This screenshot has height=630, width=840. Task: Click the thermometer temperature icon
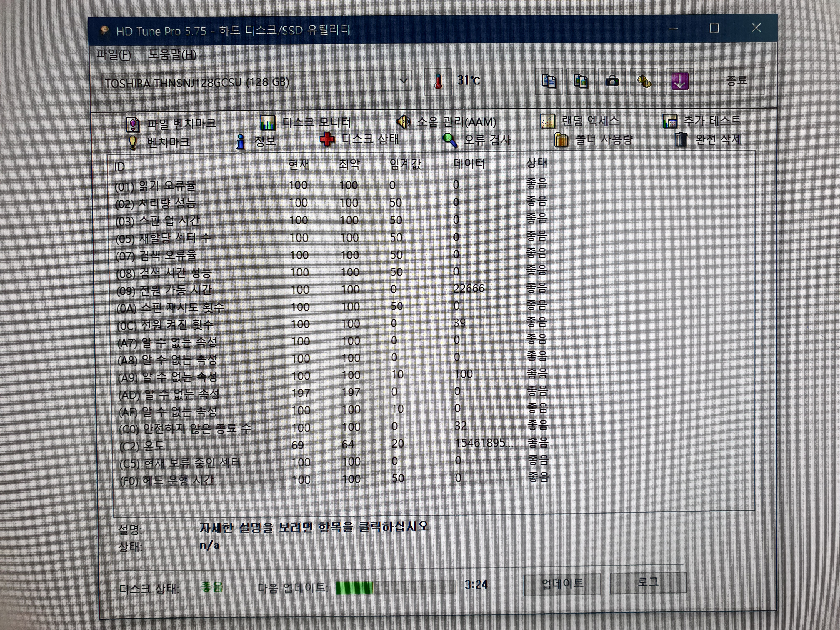click(438, 81)
